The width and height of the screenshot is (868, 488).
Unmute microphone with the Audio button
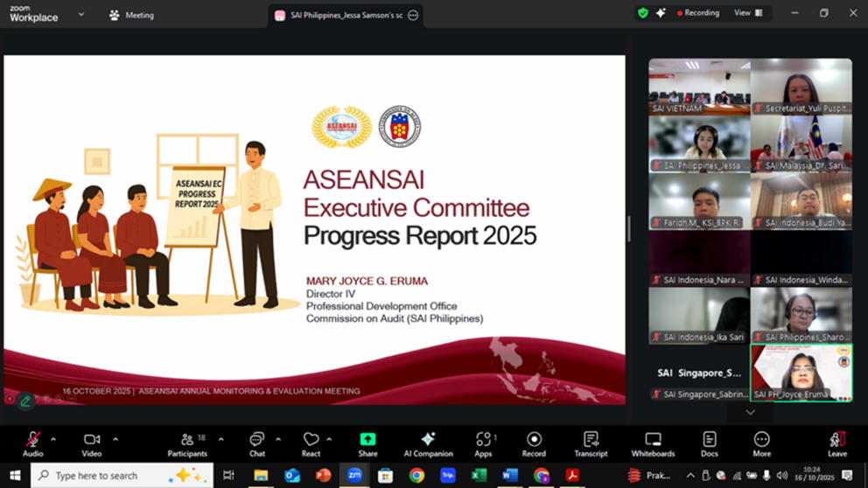click(32, 443)
